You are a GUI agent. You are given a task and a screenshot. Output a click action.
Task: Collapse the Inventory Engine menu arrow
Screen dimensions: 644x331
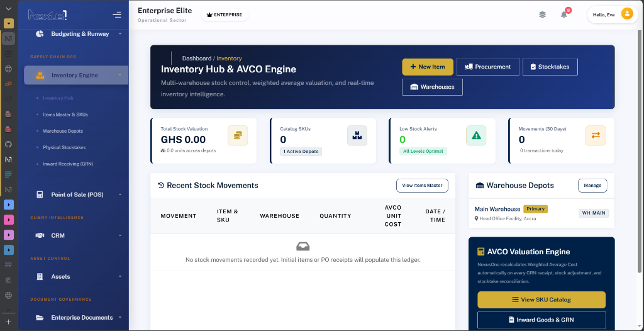point(119,76)
